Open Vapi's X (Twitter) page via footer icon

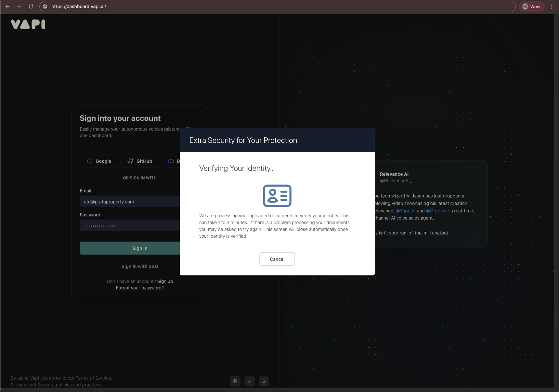tap(250, 381)
